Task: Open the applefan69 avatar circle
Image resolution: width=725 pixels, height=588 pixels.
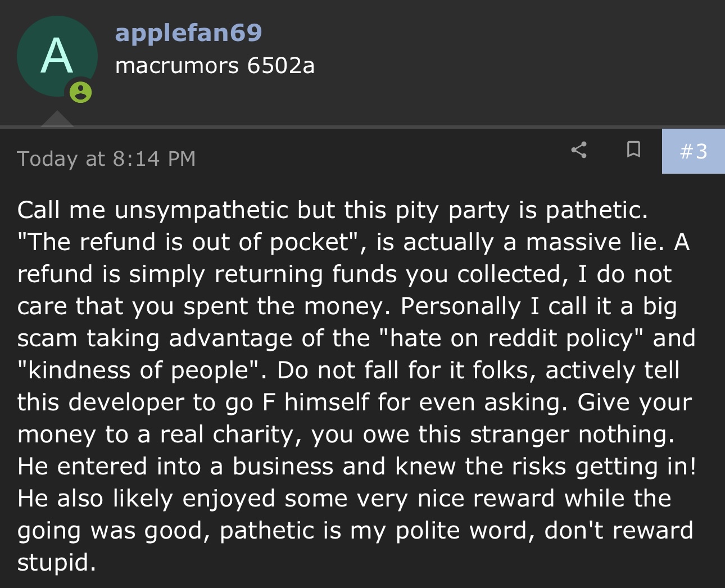Action: point(57,56)
